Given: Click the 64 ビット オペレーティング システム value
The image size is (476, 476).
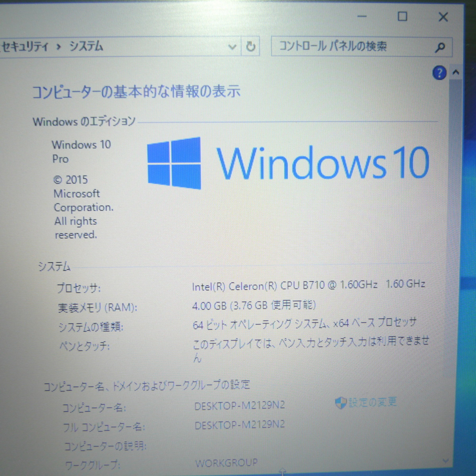Looking at the screenshot, I should click(x=305, y=324).
